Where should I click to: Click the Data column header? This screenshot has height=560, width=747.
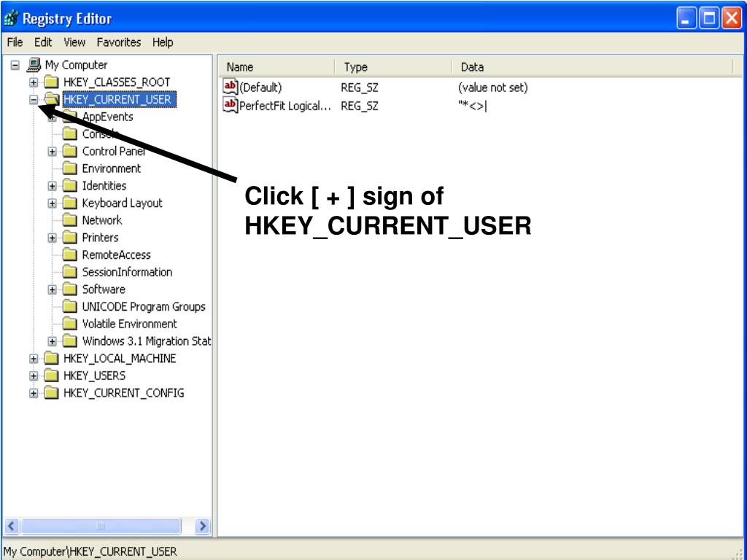(x=592, y=67)
